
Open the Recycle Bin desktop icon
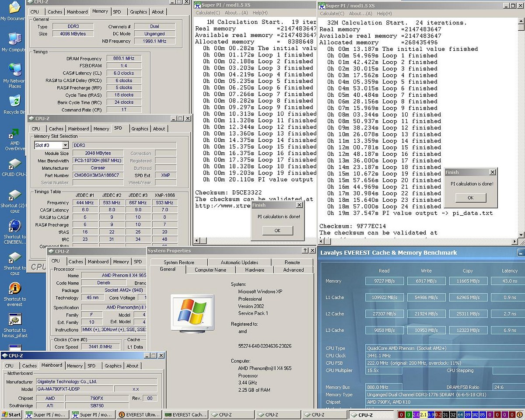[14, 105]
